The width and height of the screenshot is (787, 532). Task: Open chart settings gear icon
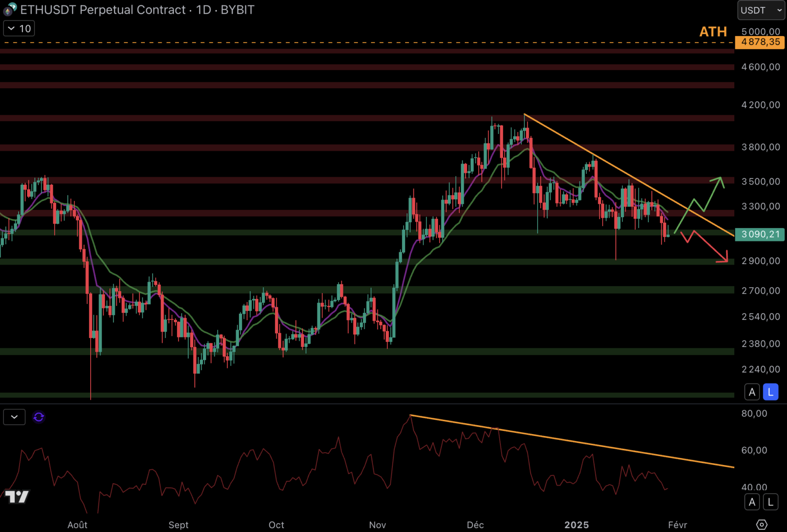click(x=761, y=525)
